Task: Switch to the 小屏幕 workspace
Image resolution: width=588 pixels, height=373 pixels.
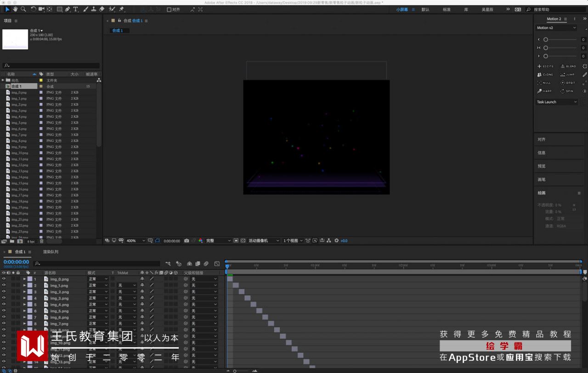Action: 402,10
